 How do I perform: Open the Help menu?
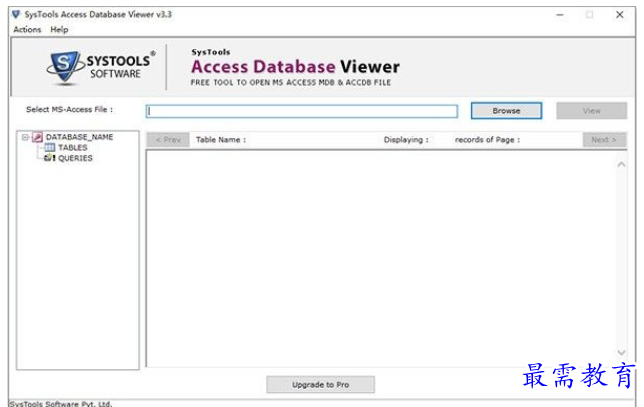(59, 30)
